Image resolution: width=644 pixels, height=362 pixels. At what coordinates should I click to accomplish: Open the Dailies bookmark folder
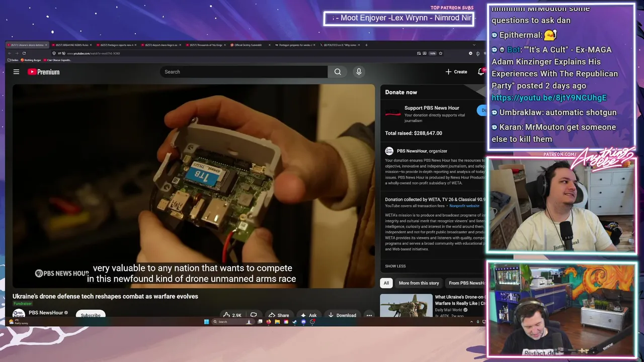coord(14,60)
